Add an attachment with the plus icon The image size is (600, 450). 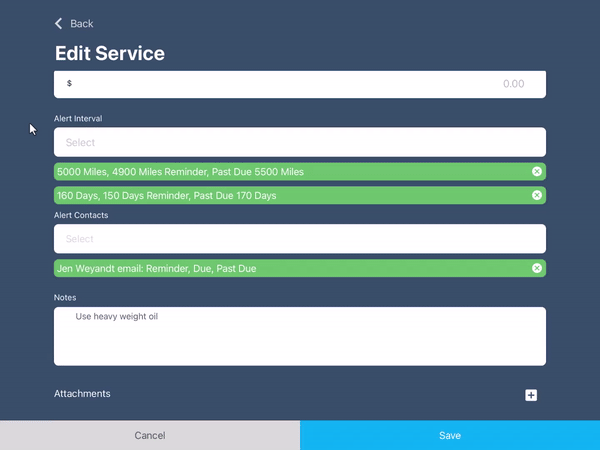pyautogui.click(x=531, y=395)
